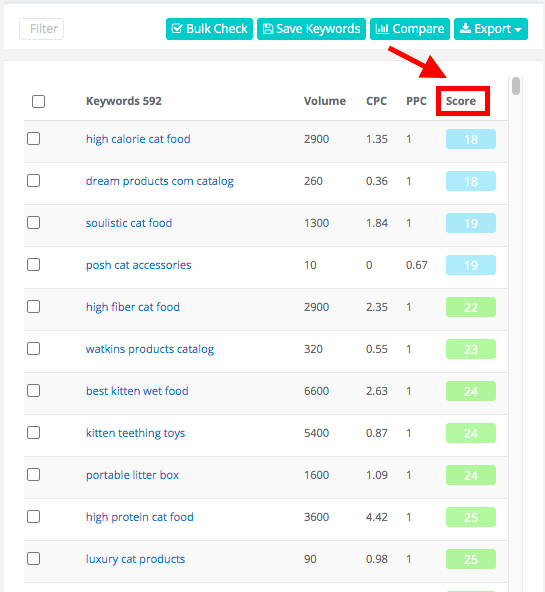The image size is (545, 592).
Task: Mark the portable litter box checkbox
Action: click(34, 474)
